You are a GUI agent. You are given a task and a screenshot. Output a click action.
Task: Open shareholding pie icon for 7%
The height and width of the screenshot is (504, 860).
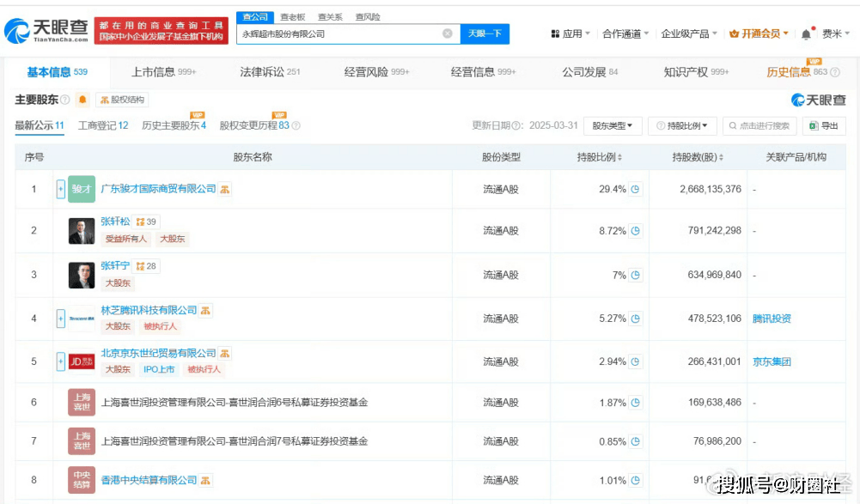click(635, 275)
